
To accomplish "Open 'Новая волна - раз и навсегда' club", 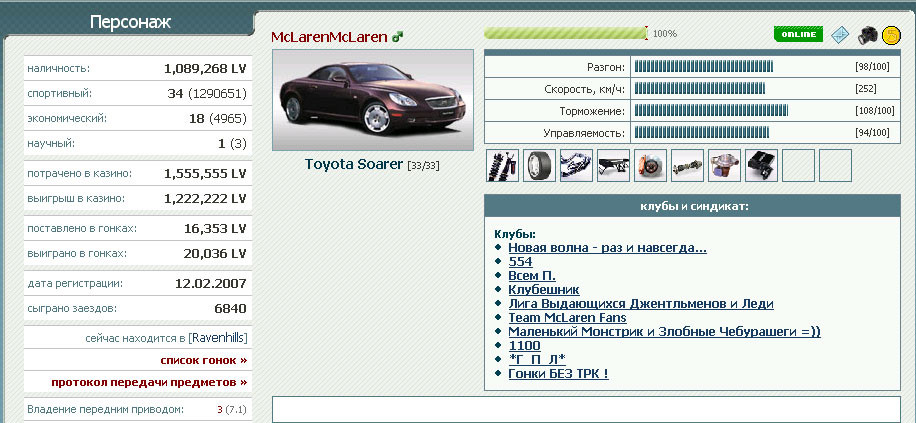I will pos(607,247).
